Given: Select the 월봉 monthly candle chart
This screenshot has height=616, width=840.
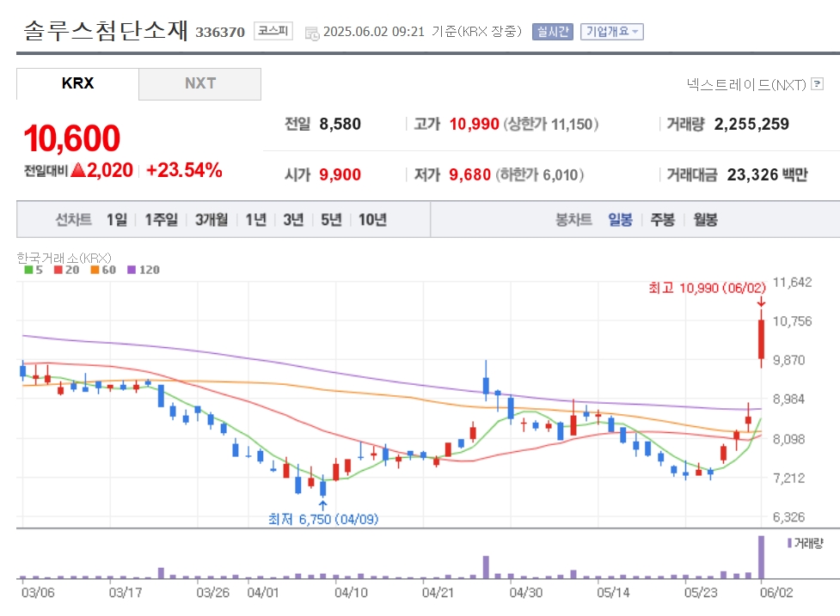Looking at the screenshot, I should click(705, 219).
